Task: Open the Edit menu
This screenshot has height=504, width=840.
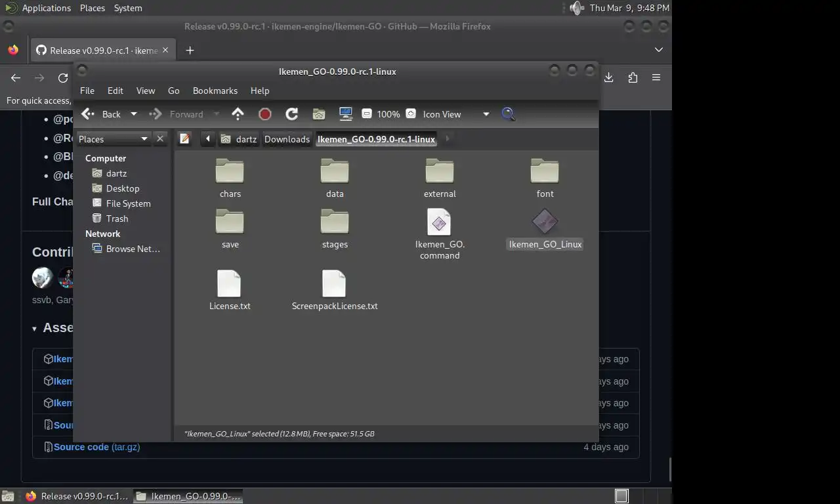Action: point(115,91)
